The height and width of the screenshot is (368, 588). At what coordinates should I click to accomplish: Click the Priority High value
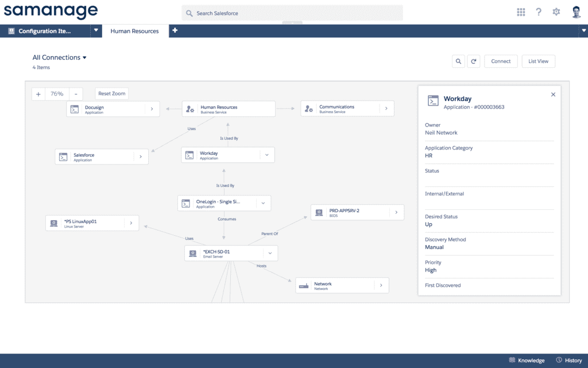coord(431,270)
